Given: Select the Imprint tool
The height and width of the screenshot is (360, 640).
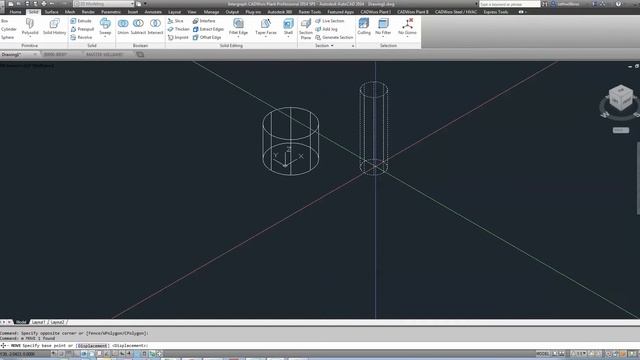Looking at the screenshot, I should [178, 37].
